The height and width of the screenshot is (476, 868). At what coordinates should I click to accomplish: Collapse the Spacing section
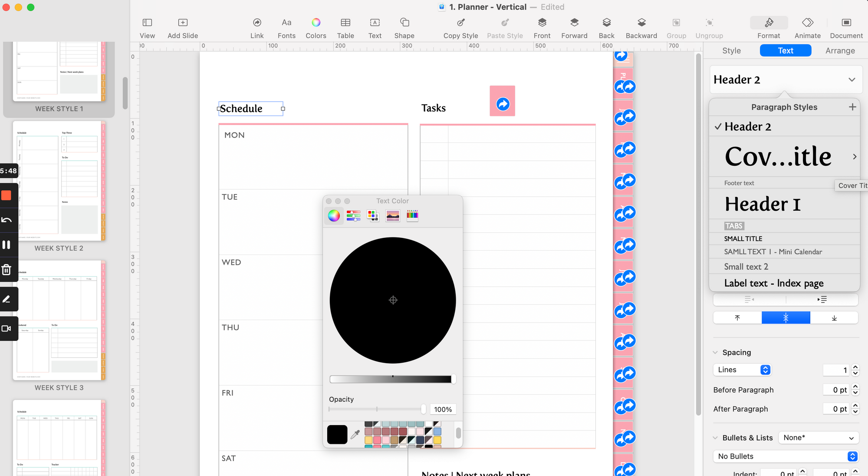[x=715, y=352]
